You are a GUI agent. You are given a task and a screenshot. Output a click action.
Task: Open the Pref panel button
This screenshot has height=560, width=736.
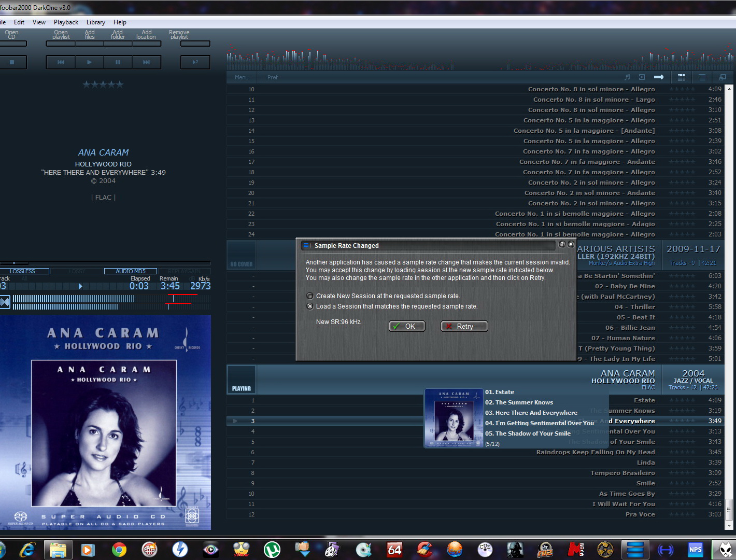point(273,77)
